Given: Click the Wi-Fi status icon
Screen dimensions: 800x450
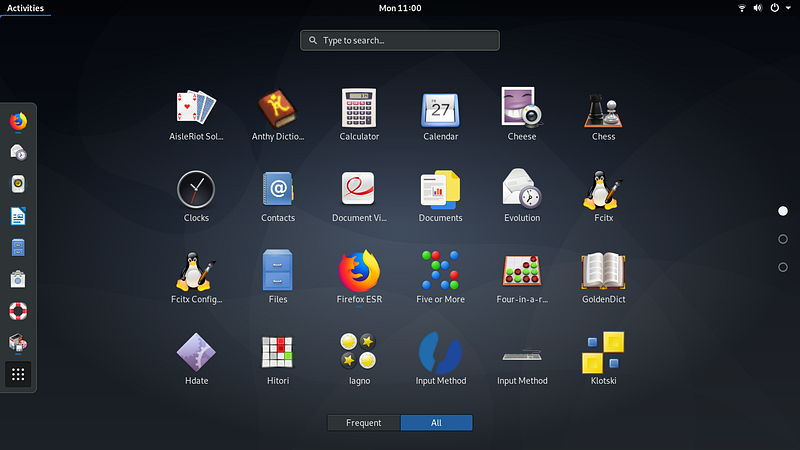Looking at the screenshot, I should pos(742,8).
